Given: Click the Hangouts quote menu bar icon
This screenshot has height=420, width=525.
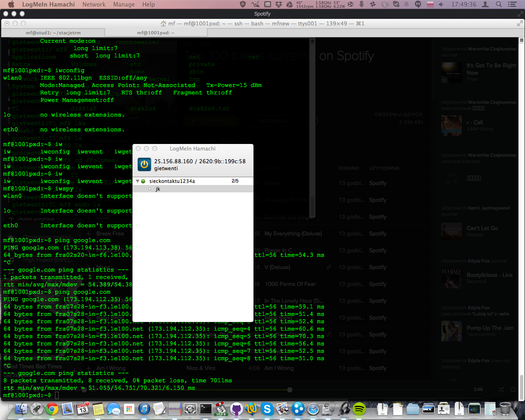Looking at the screenshot, I should pos(418,5).
